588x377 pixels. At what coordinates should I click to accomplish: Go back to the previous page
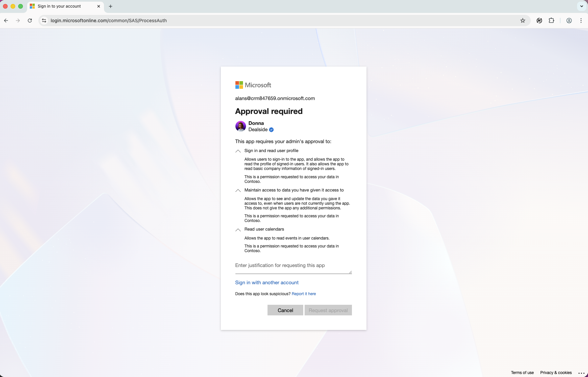click(x=6, y=21)
